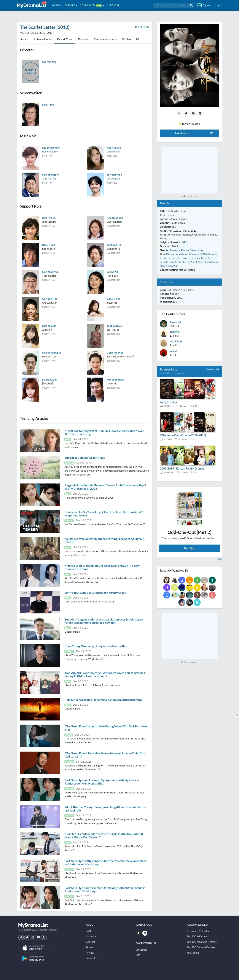Expand the HOME dropdown menu
Image resolution: width=239 pixels, height=980 pixels.
click(57, 5)
